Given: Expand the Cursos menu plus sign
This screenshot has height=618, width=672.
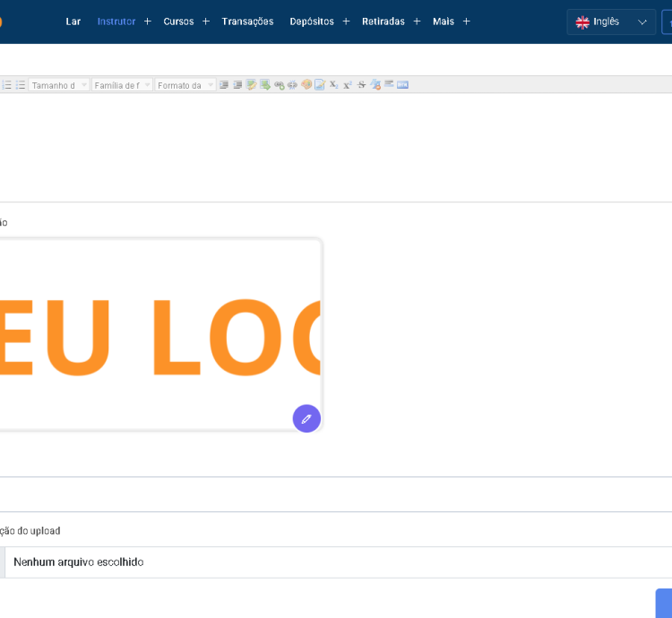Looking at the screenshot, I should pyautogui.click(x=205, y=21).
